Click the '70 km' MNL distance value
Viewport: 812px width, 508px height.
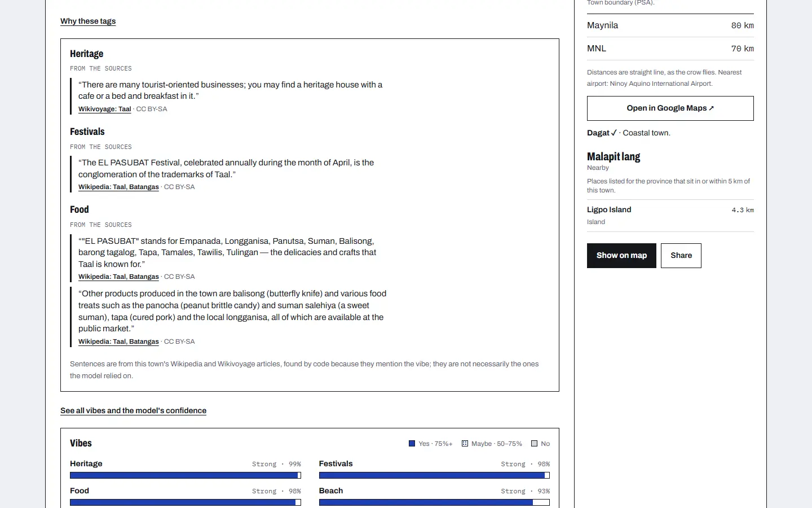coord(743,49)
